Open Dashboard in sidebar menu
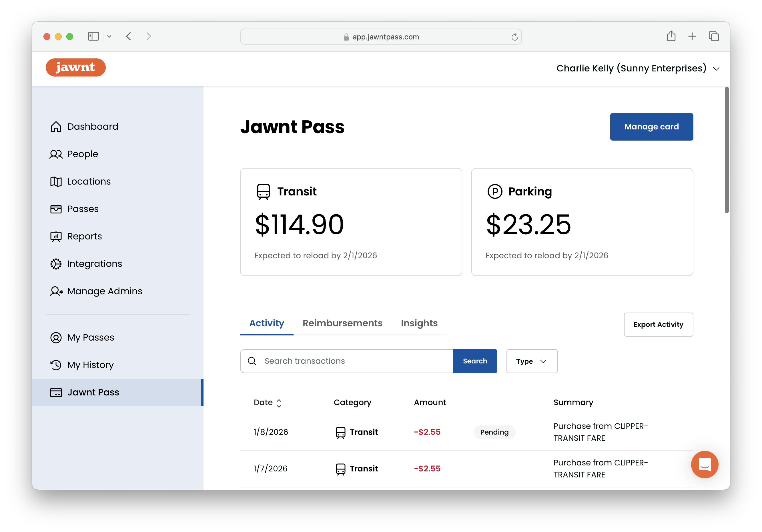The height and width of the screenshot is (532, 762). tap(117, 127)
